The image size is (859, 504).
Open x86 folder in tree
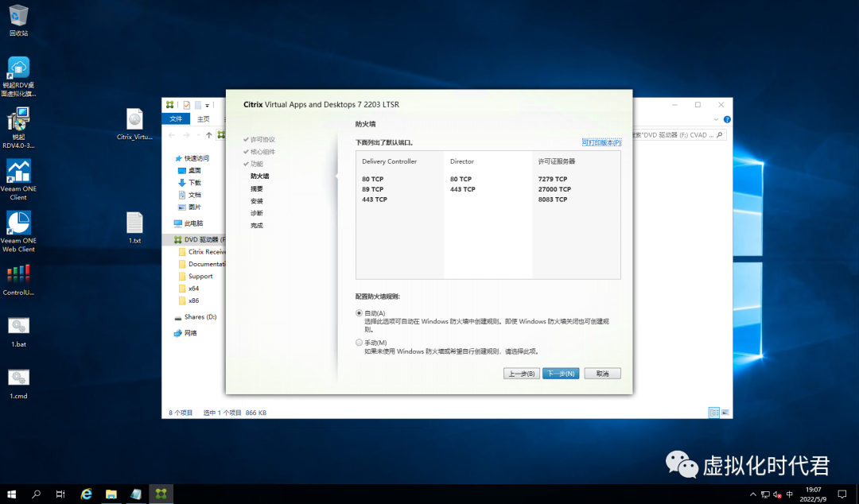[x=193, y=300]
